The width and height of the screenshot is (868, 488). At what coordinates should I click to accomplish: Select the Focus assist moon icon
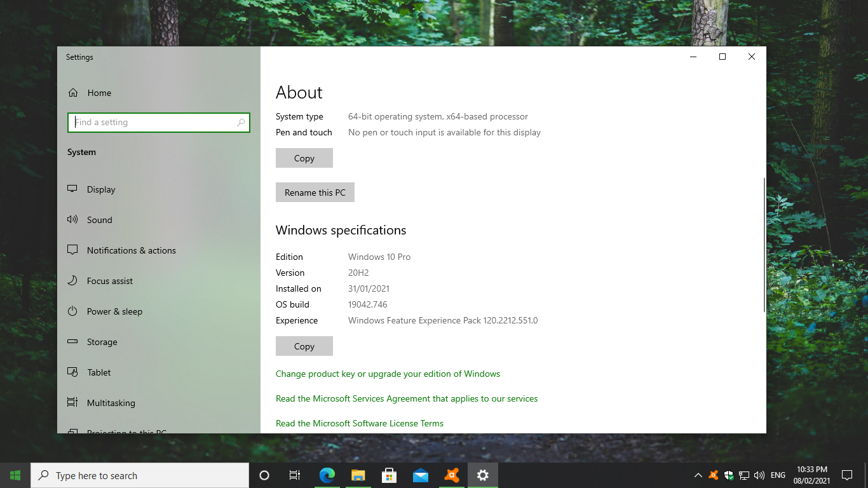tap(73, 281)
